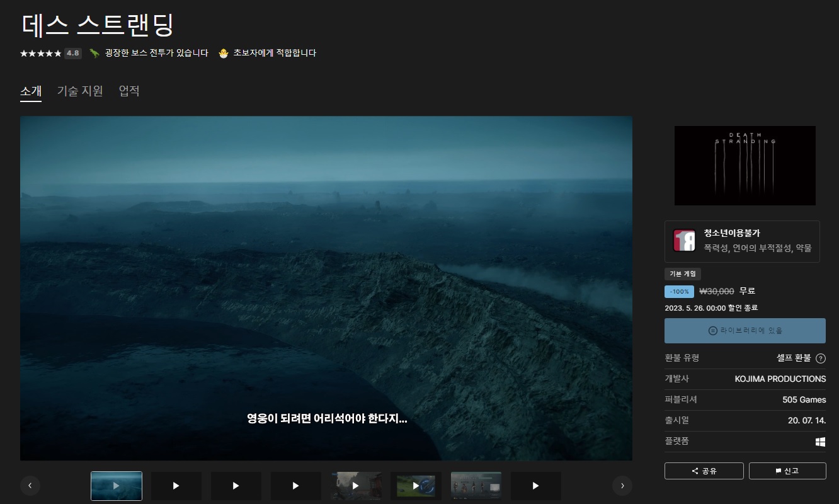Click the 셀프 환불 refund type text
Image resolution: width=839 pixels, height=504 pixels.
[x=794, y=358]
